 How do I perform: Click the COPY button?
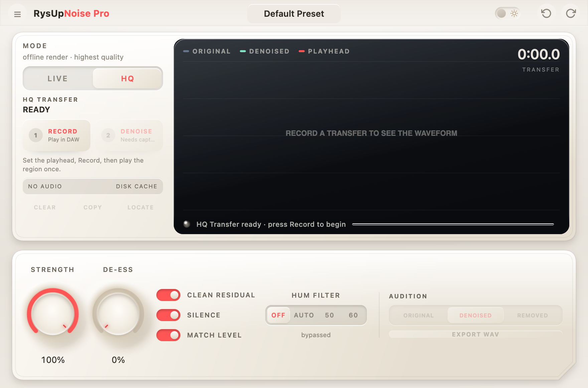93,207
